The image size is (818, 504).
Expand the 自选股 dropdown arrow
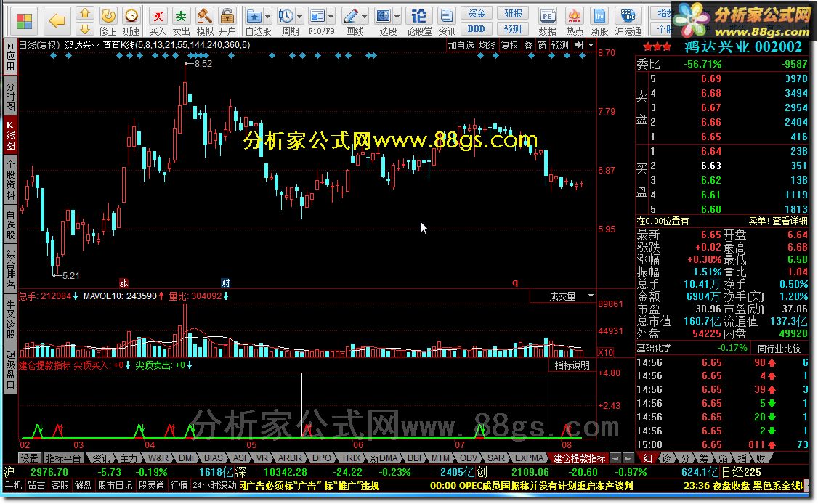[x=267, y=17]
